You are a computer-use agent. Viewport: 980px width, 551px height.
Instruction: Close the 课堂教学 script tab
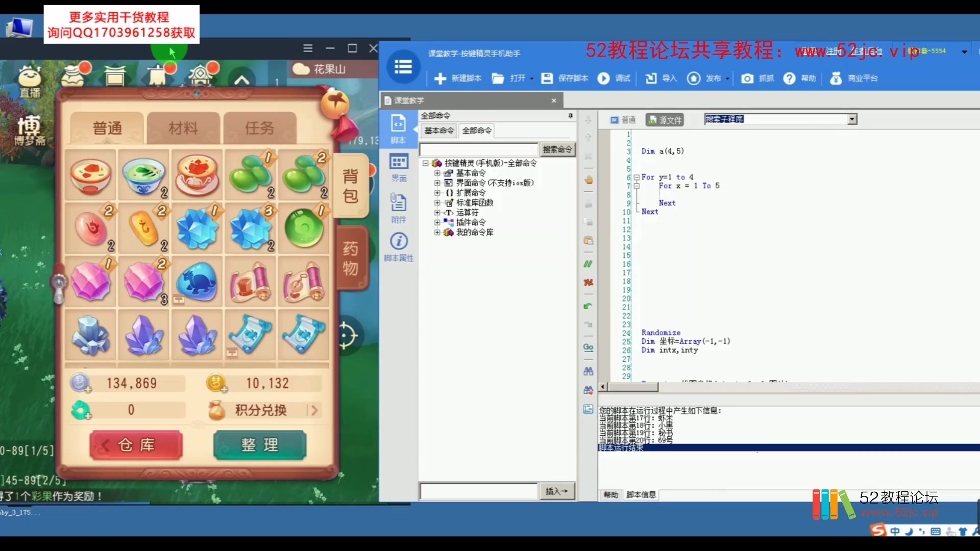coord(554,101)
